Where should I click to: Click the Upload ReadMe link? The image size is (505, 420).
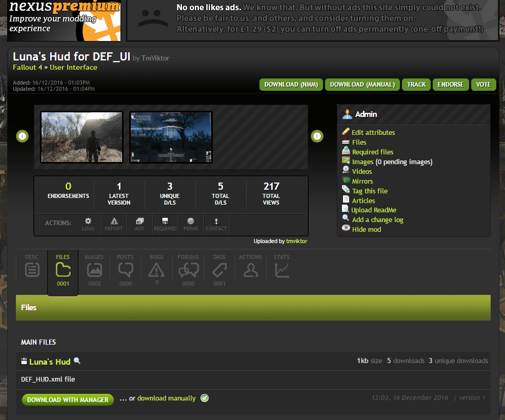pyautogui.click(x=374, y=210)
